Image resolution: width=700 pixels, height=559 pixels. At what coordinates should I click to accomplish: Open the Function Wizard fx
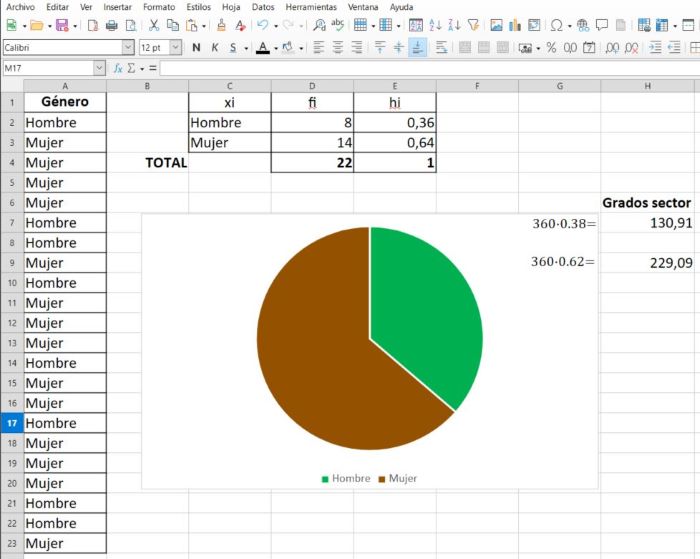point(117,68)
